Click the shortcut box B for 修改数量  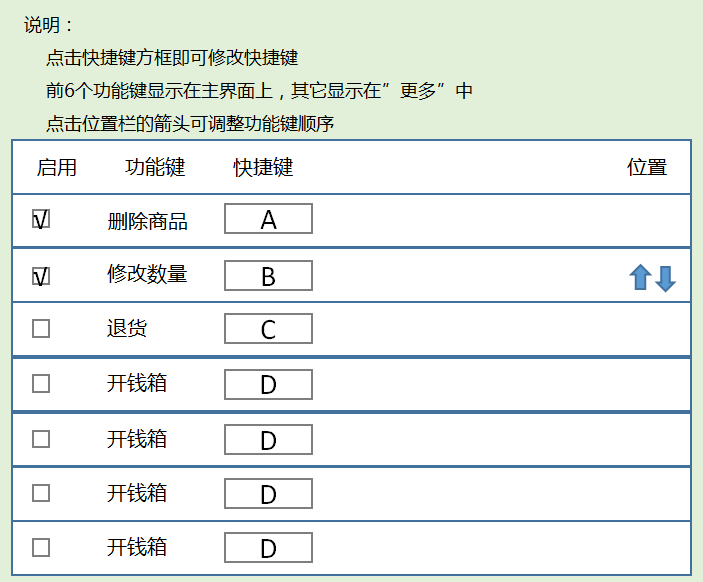click(x=268, y=276)
